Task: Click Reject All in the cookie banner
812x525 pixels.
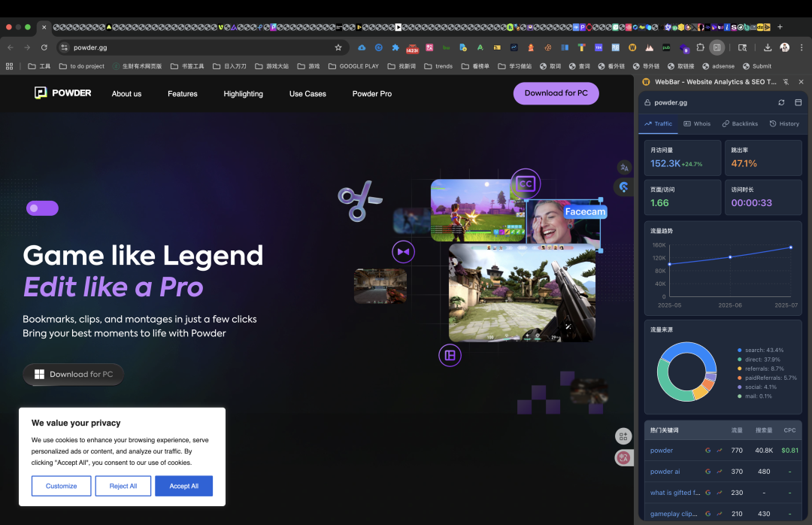Action: coord(123,486)
